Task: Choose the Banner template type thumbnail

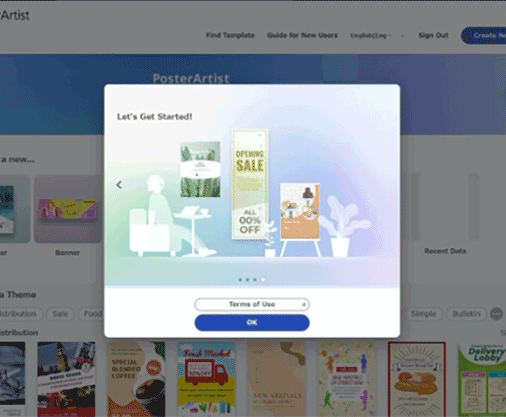Action: (x=68, y=209)
